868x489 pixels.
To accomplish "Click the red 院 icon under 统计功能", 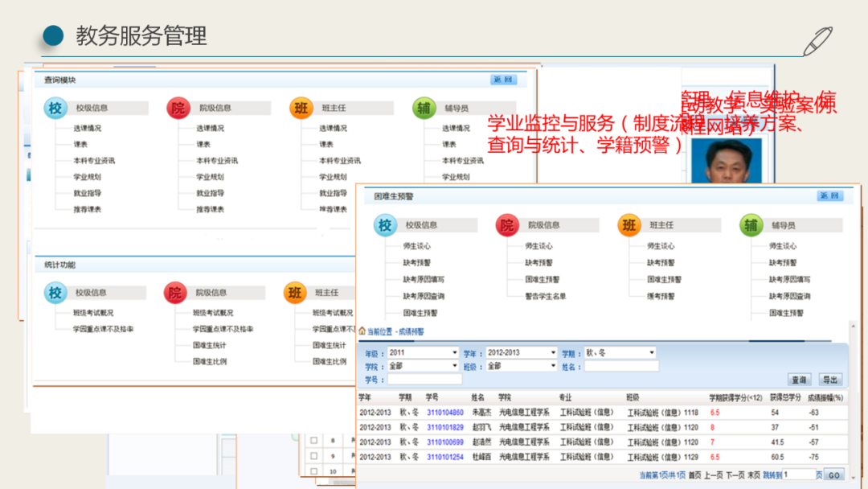I will pyautogui.click(x=175, y=293).
